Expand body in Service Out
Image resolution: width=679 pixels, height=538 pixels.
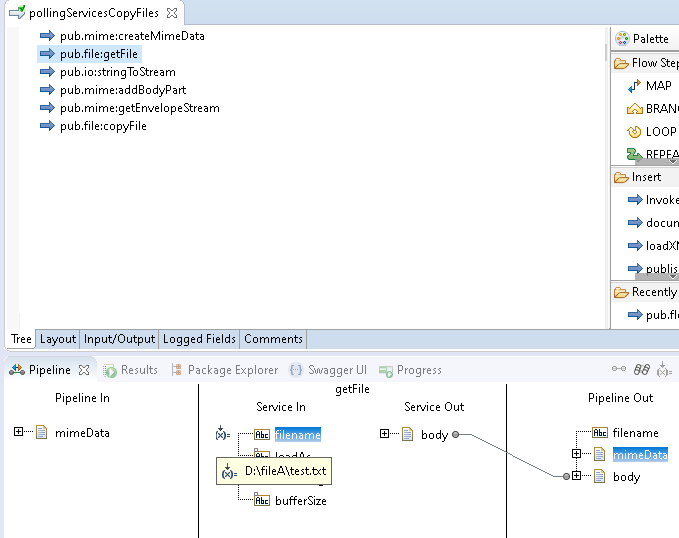[384, 434]
